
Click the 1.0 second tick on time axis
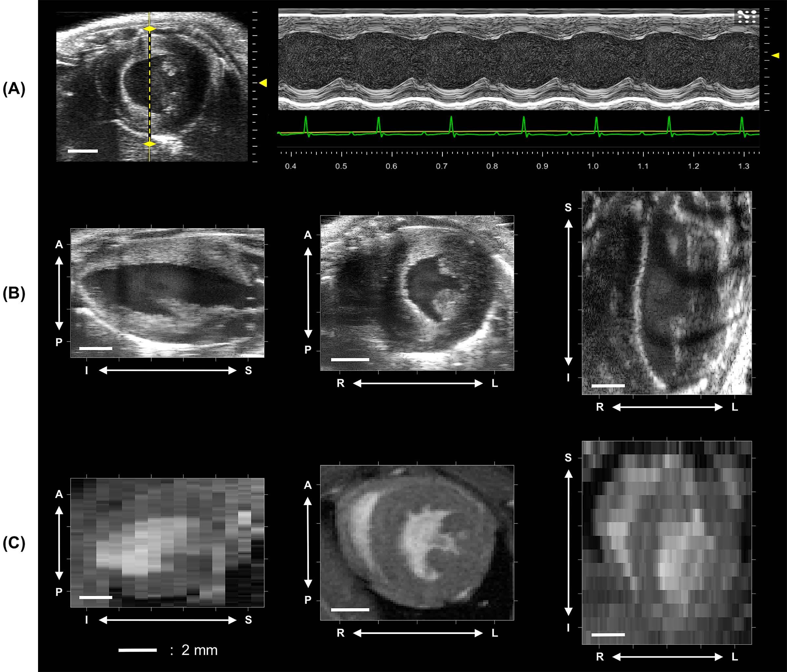[x=593, y=154]
